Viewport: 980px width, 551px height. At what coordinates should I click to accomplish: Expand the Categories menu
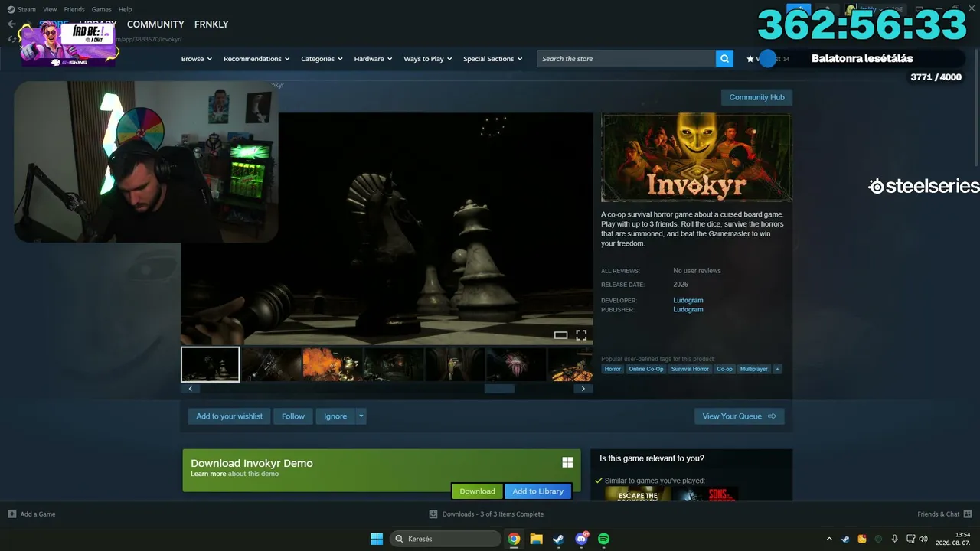click(322, 59)
